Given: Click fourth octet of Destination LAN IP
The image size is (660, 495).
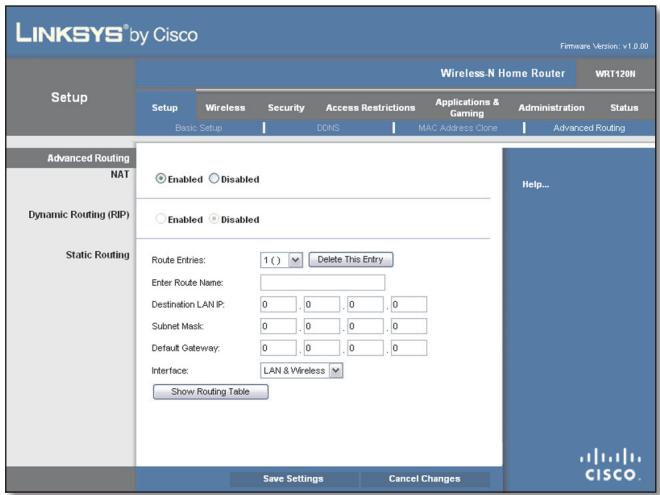Looking at the screenshot, I should 409,304.
